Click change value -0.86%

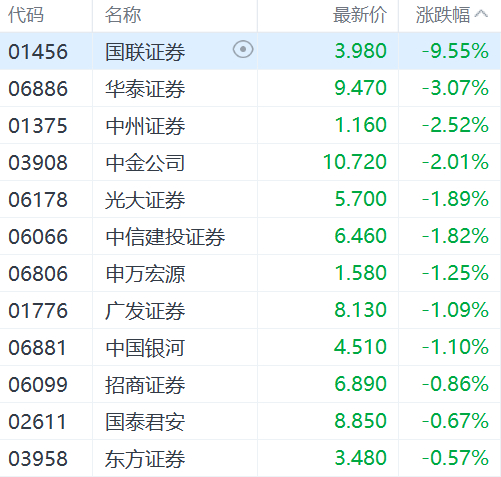click(x=455, y=384)
